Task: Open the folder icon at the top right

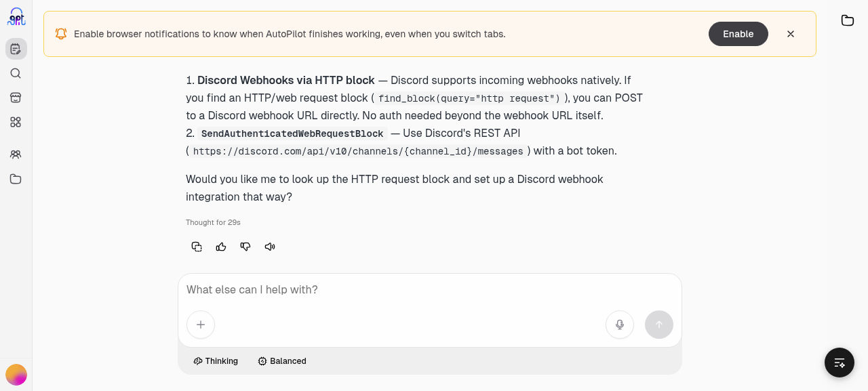Action: (x=848, y=20)
